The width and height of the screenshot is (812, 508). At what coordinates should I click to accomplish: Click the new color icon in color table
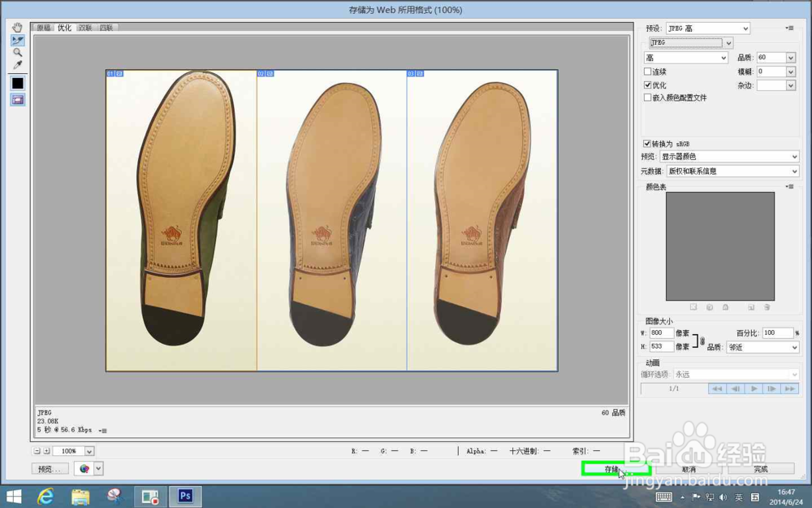[x=751, y=307]
